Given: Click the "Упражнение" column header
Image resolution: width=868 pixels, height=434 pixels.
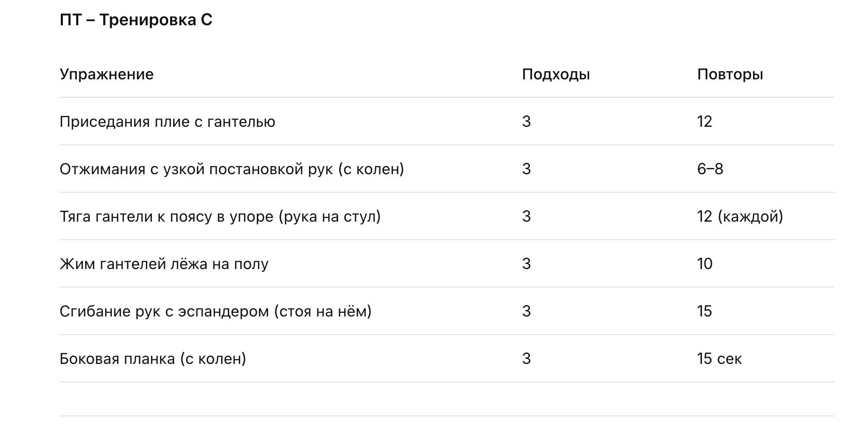Looking at the screenshot, I should point(107,74).
